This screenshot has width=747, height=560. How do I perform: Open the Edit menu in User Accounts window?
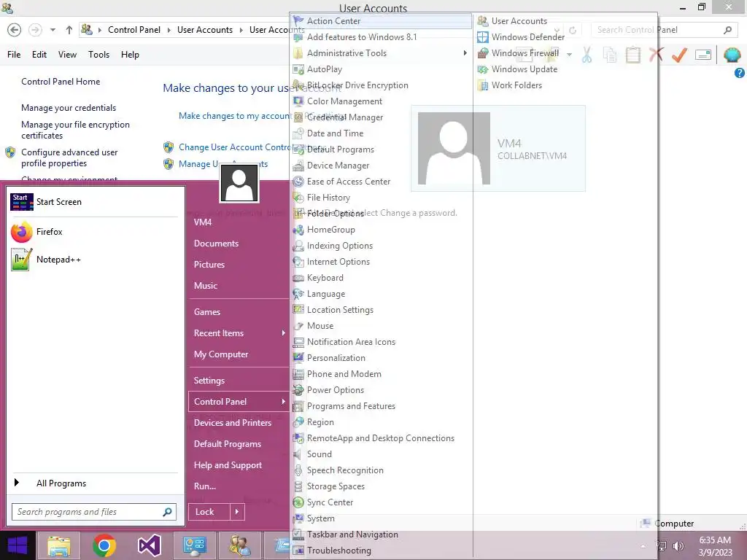click(x=39, y=55)
